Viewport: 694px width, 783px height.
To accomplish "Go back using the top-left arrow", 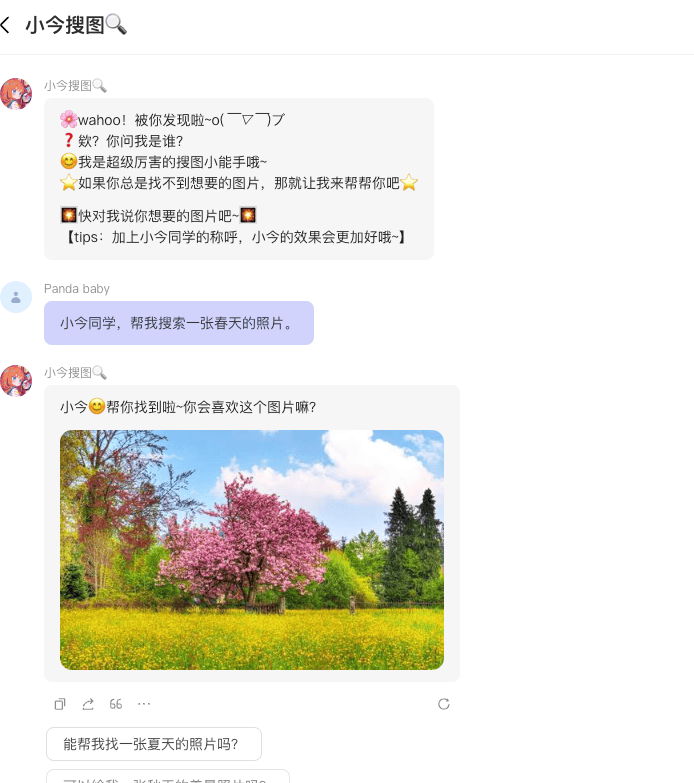I will pos(5,25).
